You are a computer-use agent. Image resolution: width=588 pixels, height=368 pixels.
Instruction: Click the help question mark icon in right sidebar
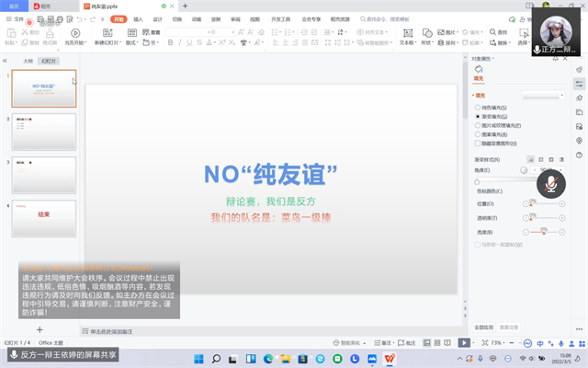pos(580,155)
